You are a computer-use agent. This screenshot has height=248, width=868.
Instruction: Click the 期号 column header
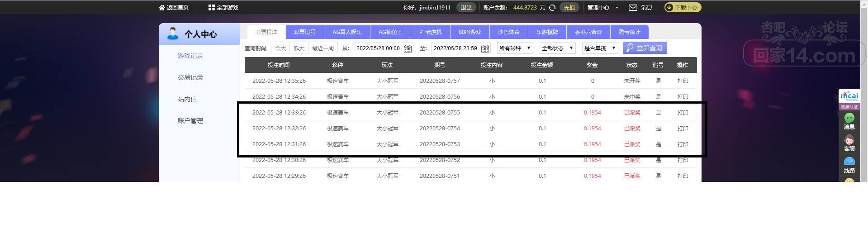440,65
